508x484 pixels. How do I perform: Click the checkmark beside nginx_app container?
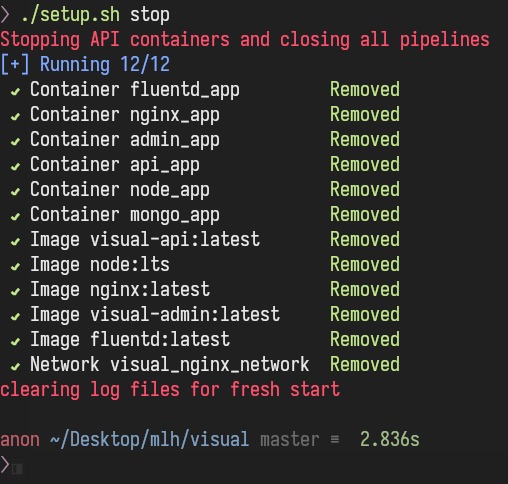15,116
